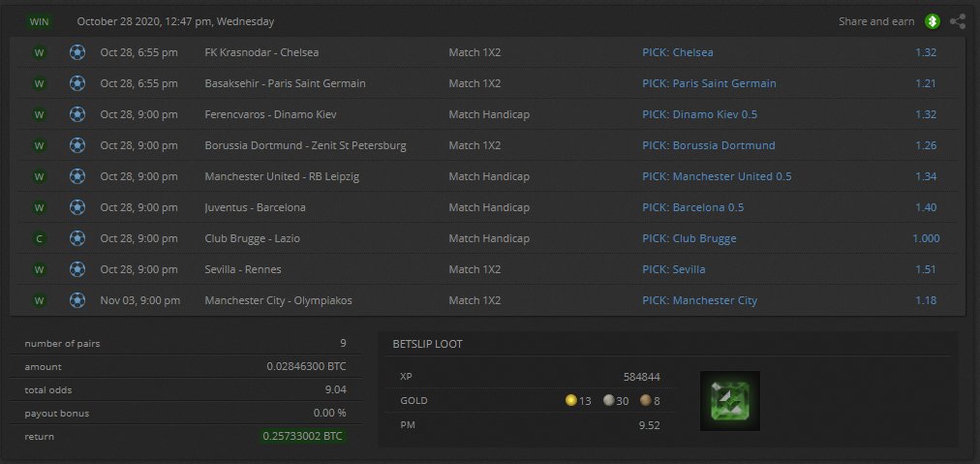Image resolution: width=980 pixels, height=464 pixels.
Task: Click the Manchester City - Olympiakos match name
Action: pos(278,301)
